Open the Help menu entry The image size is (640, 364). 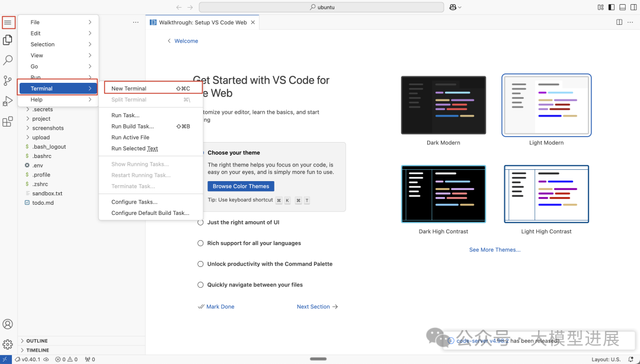coord(58,99)
